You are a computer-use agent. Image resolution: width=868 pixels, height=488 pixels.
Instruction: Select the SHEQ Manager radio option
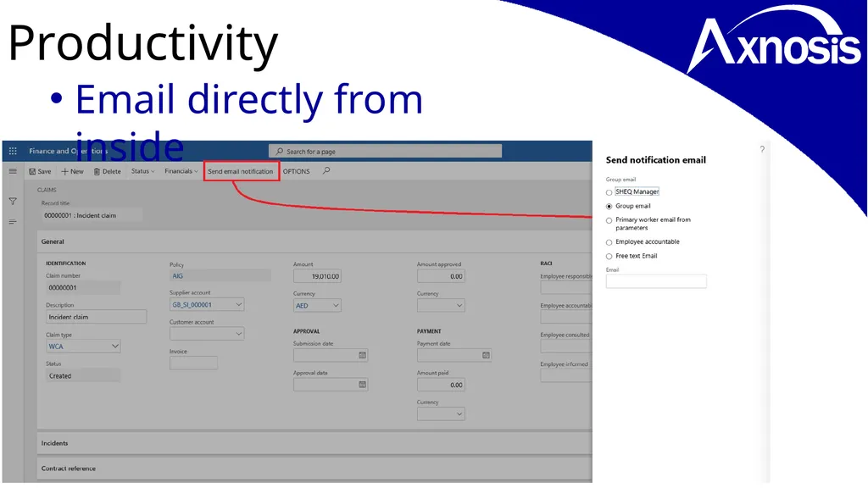[x=609, y=192]
